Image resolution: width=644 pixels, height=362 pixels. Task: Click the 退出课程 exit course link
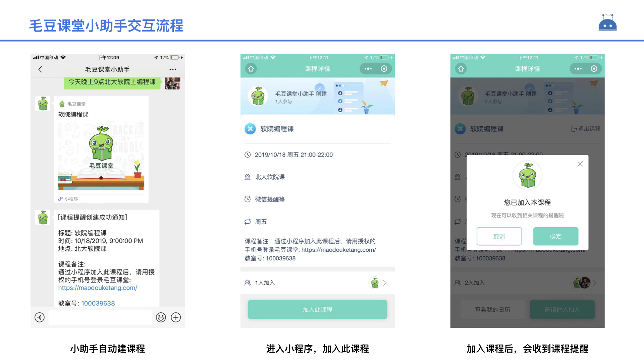tap(586, 129)
